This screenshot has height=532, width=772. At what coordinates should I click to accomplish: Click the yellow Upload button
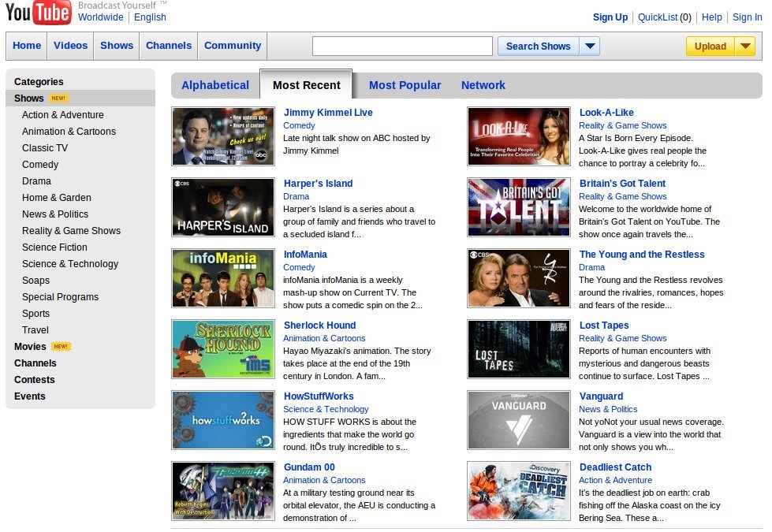[x=710, y=47]
